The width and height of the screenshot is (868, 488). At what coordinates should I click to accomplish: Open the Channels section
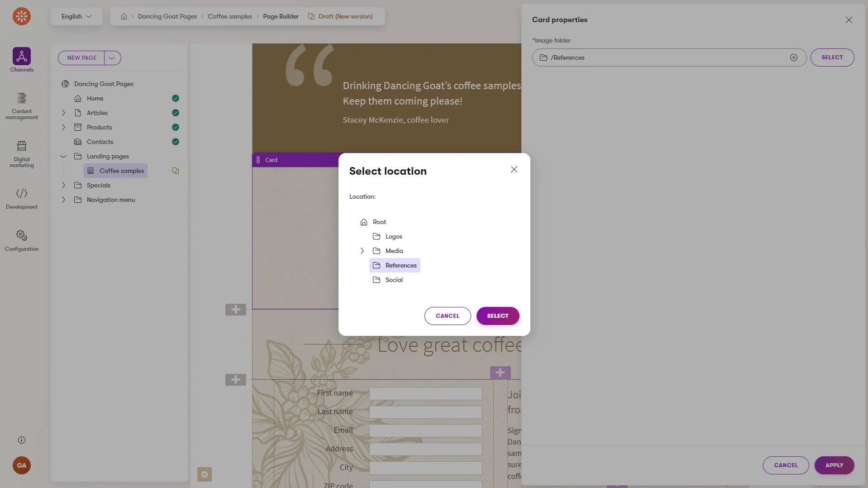point(22,60)
